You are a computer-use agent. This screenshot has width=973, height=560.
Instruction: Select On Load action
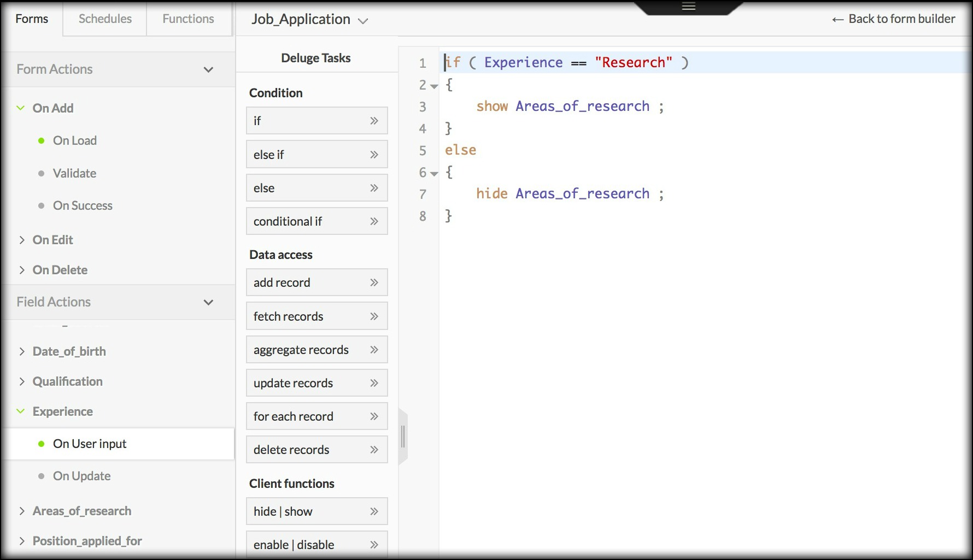75,141
